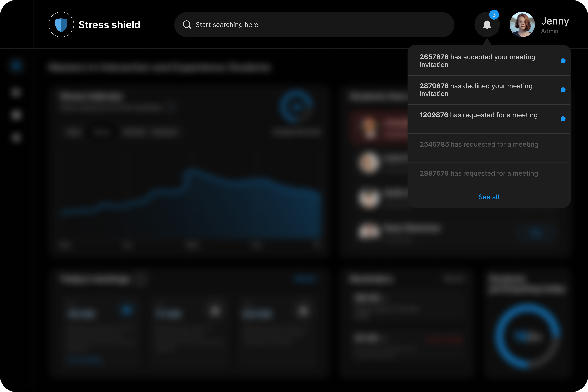Screen dimensions: 588x392
Task: Select 2546785 meeting request notification
Action: pyautogui.click(x=479, y=145)
